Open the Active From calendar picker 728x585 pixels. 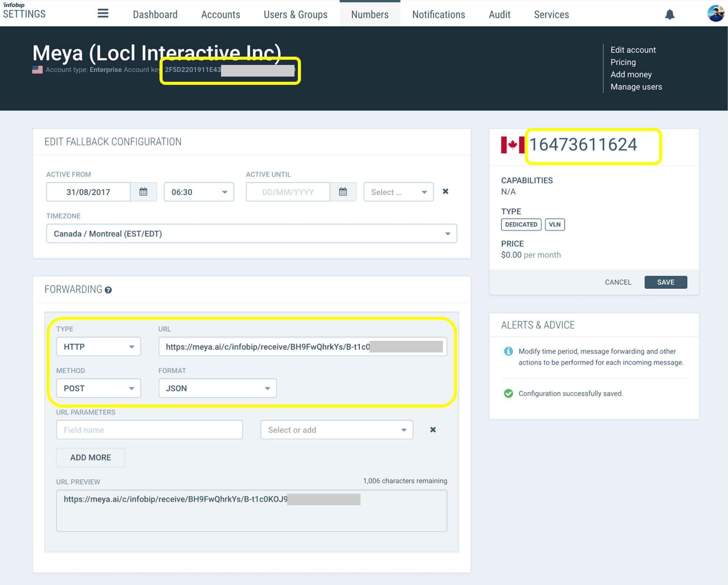(x=143, y=192)
